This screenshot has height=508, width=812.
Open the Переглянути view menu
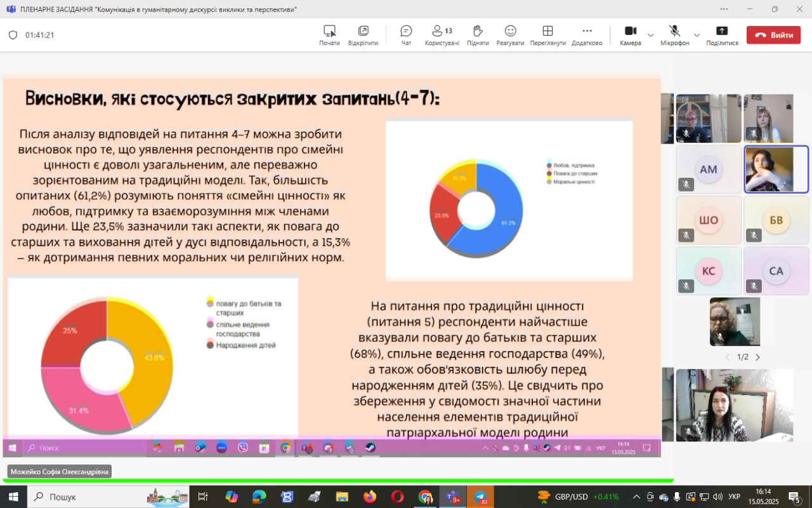[x=547, y=35]
